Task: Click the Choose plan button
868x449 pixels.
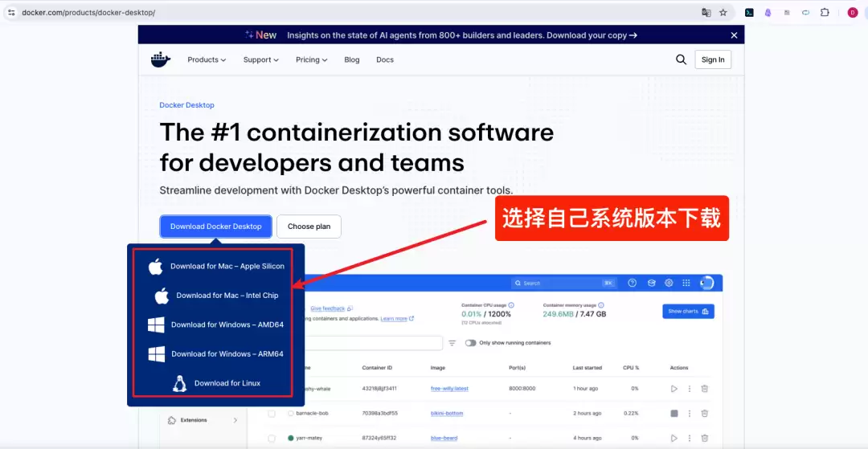Action: point(309,227)
